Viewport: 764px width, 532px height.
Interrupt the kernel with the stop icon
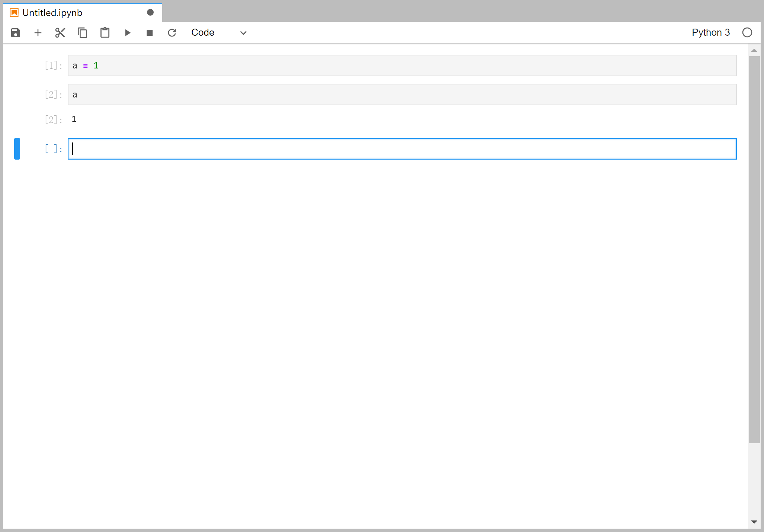click(150, 33)
